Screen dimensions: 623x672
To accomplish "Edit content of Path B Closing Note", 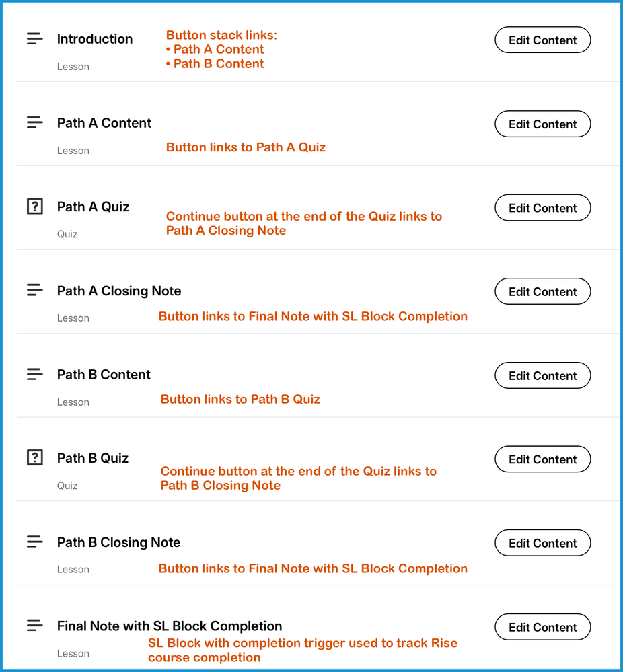I will click(542, 544).
